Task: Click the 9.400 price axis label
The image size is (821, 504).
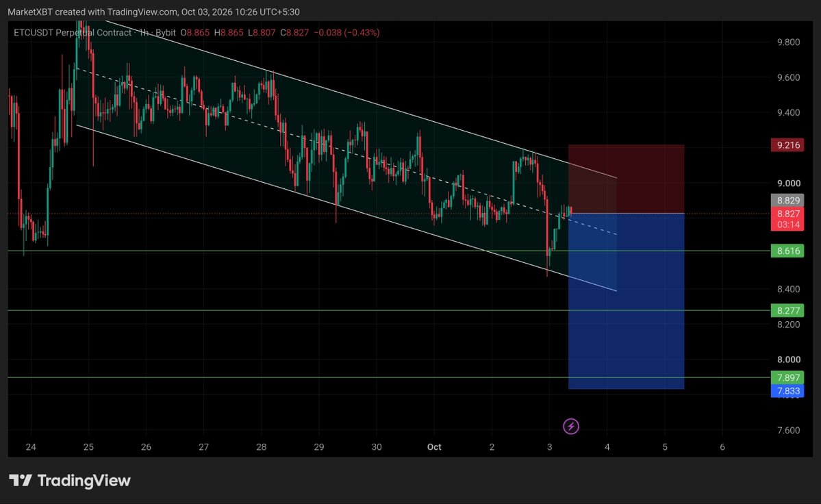Action: (789, 112)
